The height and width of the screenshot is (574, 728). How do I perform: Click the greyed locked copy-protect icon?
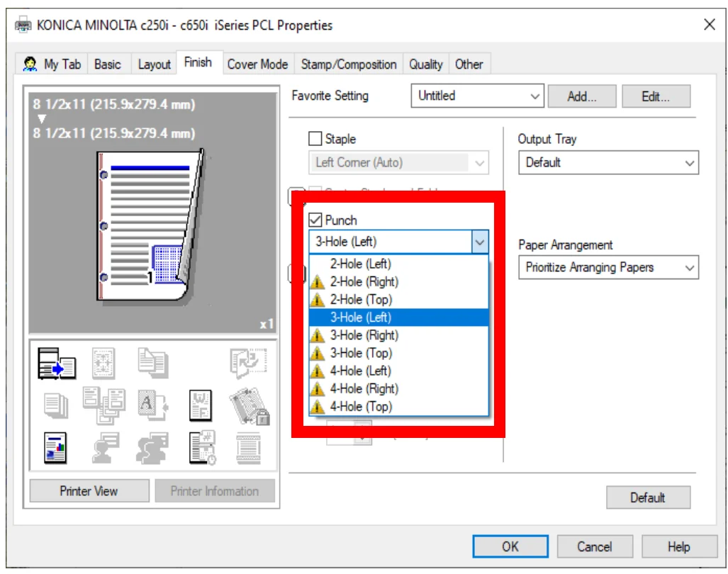click(x=250, y=407)
